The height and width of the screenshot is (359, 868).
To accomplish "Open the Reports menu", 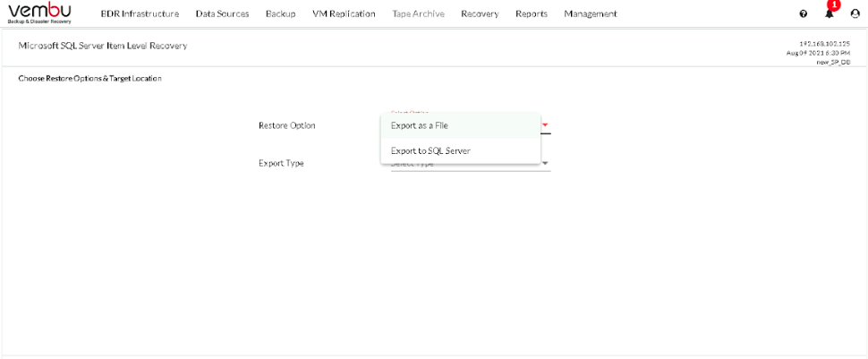I will pos(532,13).
